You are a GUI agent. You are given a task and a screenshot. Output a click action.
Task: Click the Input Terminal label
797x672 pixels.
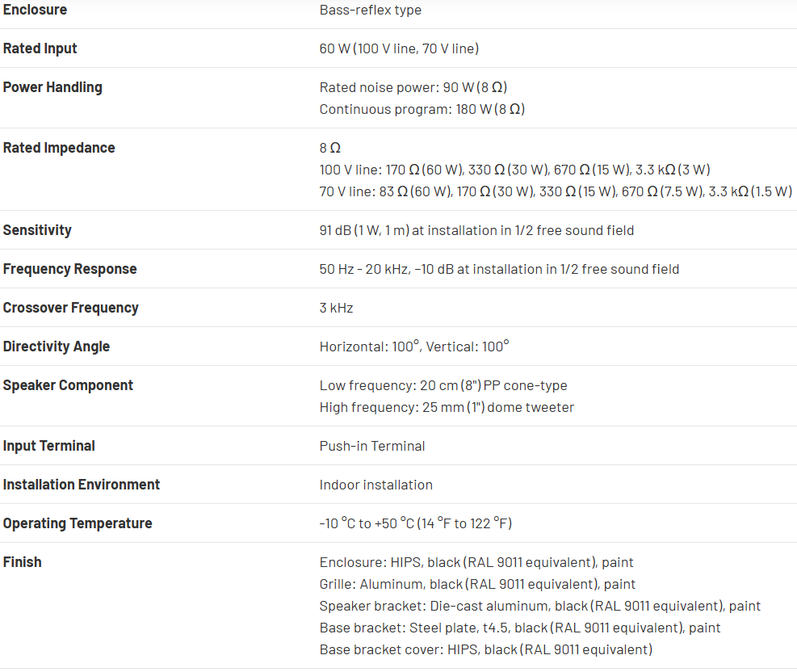48,446
